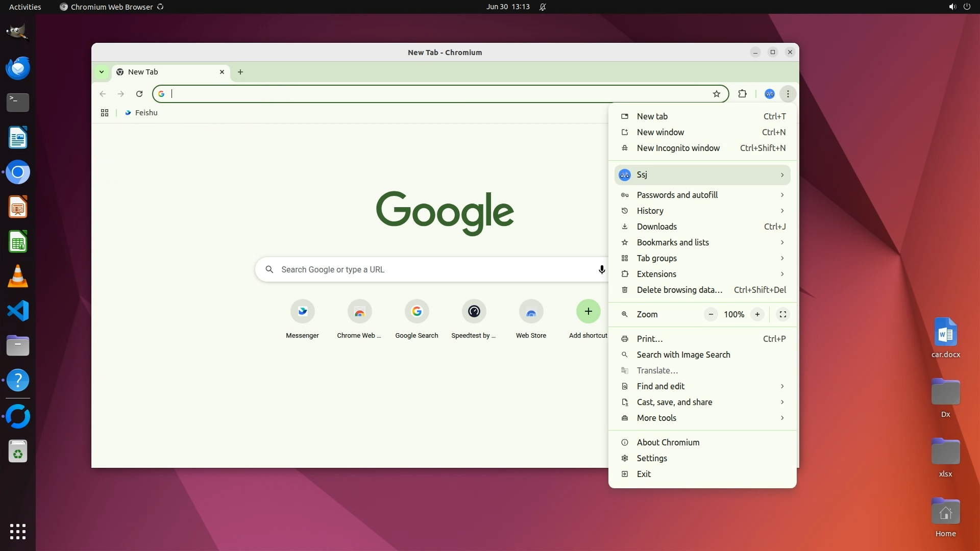980x551 pixels.
Task: Click the reload page icon
Action: 139,94
